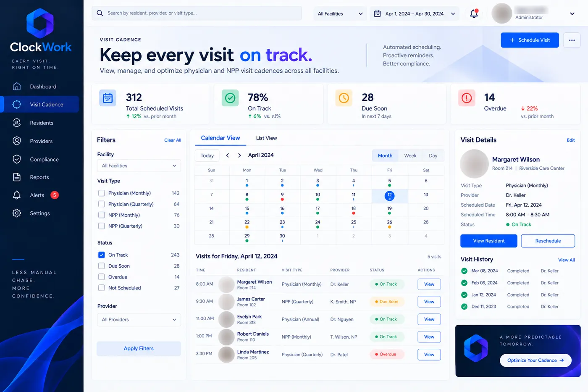The height and width of the screenshot is (392, 588).
Task: Open the more options ellipsis button
Action: point(572,40)
